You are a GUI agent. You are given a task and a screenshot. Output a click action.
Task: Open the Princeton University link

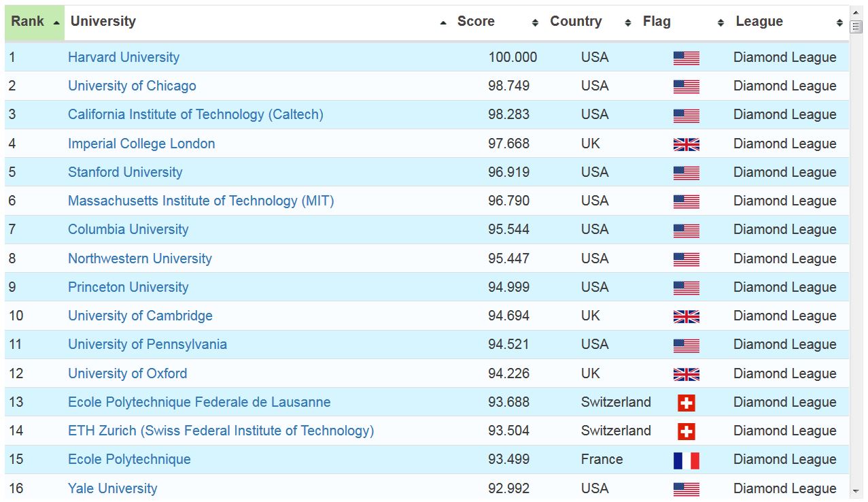click(128, 288)
